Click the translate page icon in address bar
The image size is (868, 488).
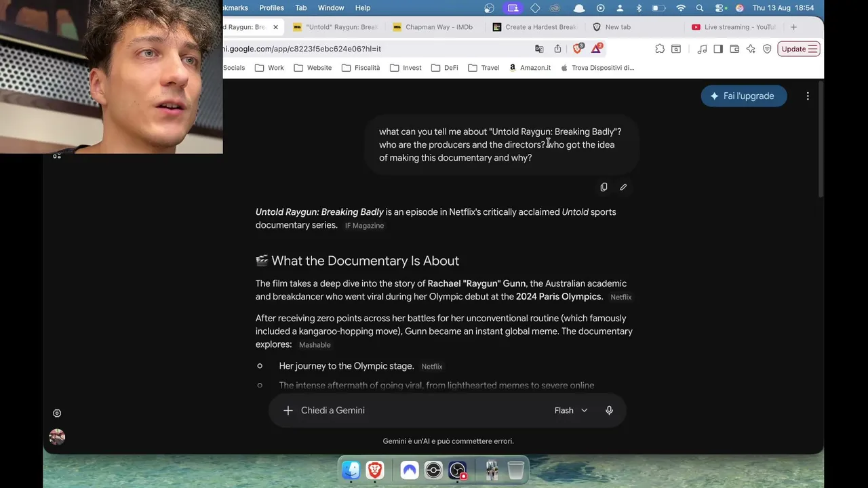click(539, 49)
